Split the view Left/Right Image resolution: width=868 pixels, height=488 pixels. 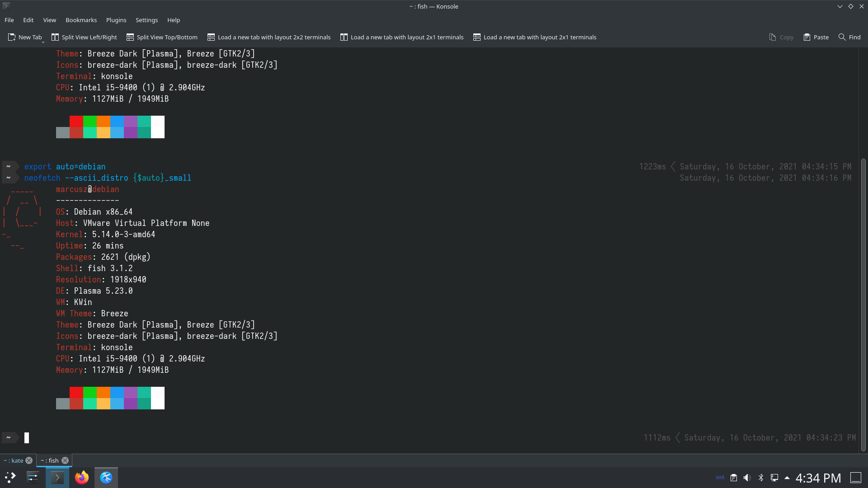84,37
